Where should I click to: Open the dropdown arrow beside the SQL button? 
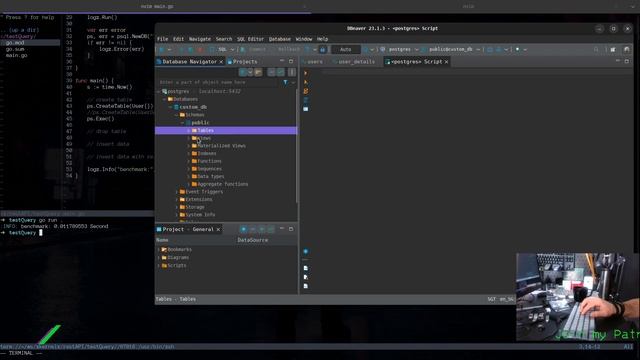point(233,49)
